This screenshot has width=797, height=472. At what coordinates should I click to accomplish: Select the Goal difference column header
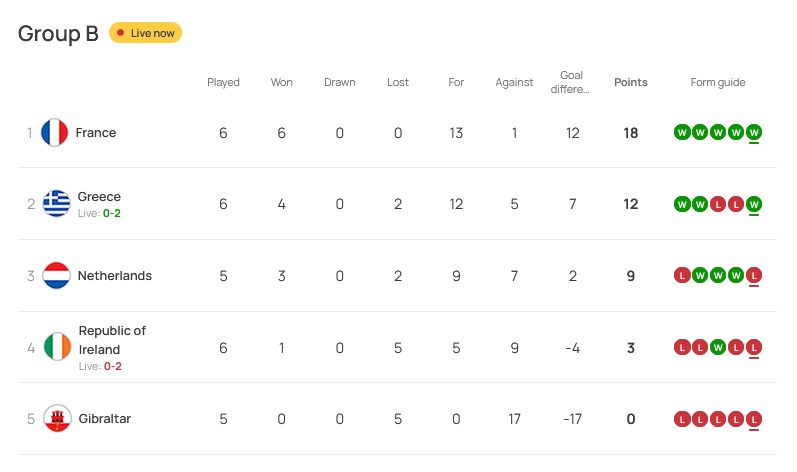pyautogui.click(x=572, y=82)
